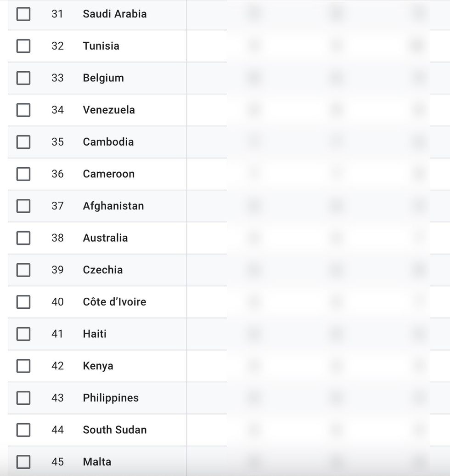Image resolution: width=450 pixels, height=476 pixels.
Task: Tick the checkbox beside Kenya
Action: 23,366
